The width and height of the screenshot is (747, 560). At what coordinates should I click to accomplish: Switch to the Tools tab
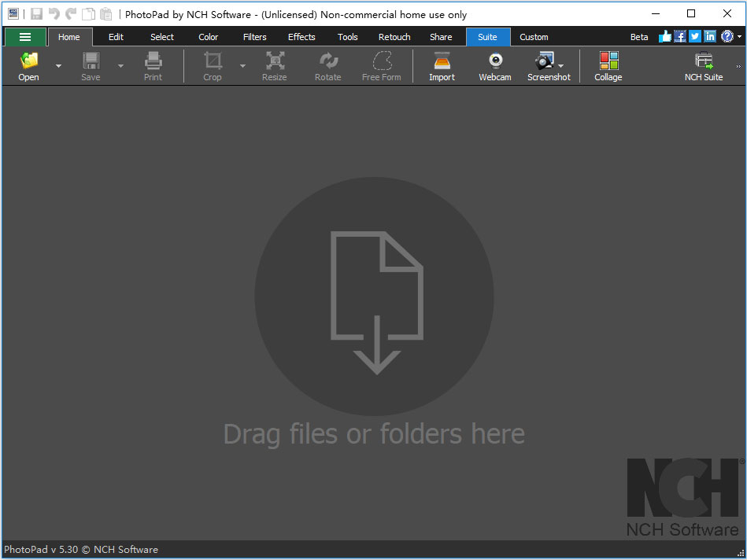[x=348, y=37]
